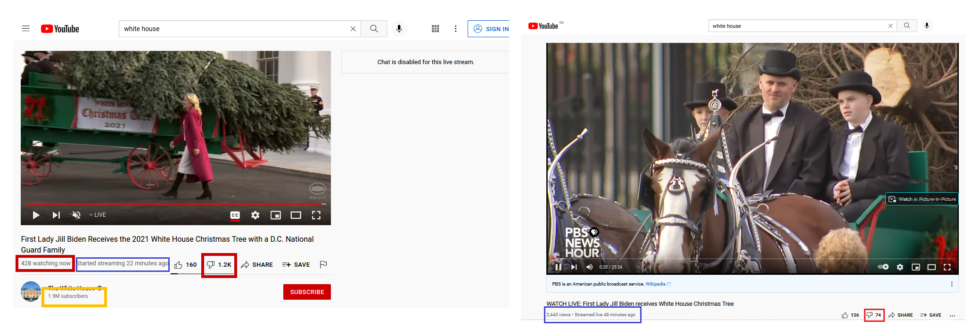Click the '1.9M subscribers' text
The image size is (980, 336).
coord(68,296)
